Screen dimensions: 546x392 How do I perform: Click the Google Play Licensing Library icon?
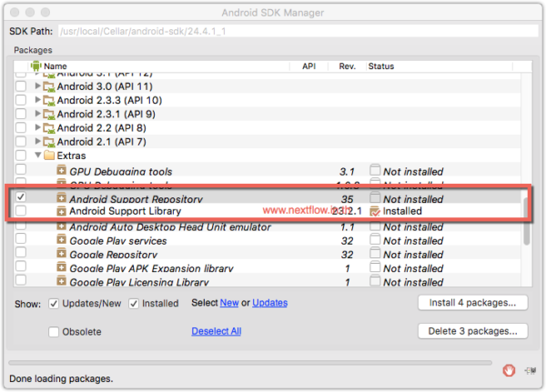pos(62,283)
